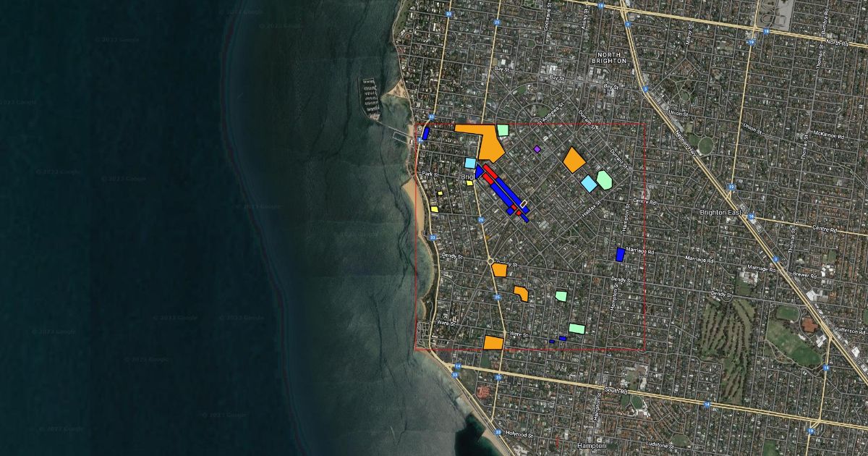Screen dimensions: 868x456
Task: Click the Hampton suburb label
Action: pyautogui.click(x=592, y=446)
